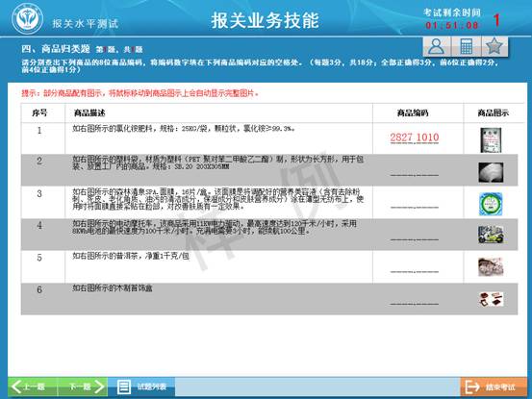532x399 pixels.
Task: Click the customs exam logo emblem
Action: coord(27,18)
